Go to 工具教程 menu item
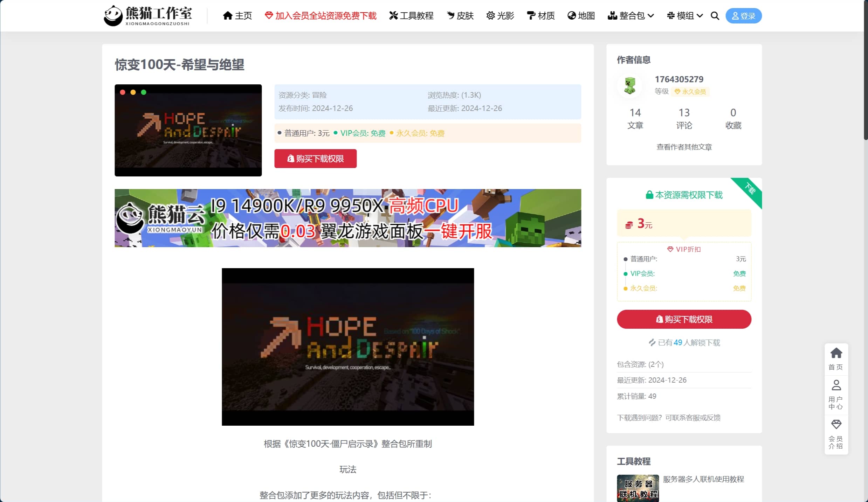Screen dimensions: 868x502 (411, 16)
